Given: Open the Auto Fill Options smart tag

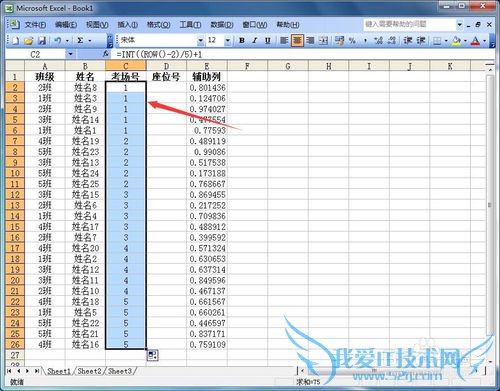Looking at the screenshot, I should tap(153, 355).
